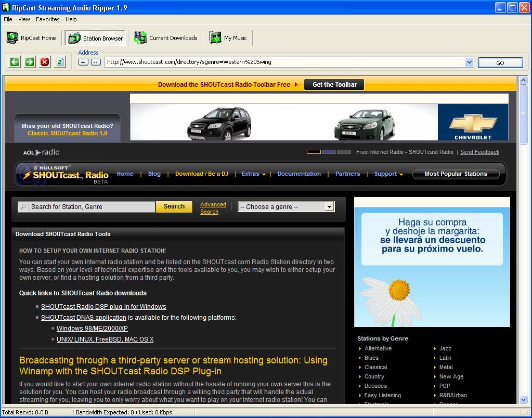Open the Classical genre link
Image resolution: width=532 pixels, height=418 pixels.
[375, 367]
